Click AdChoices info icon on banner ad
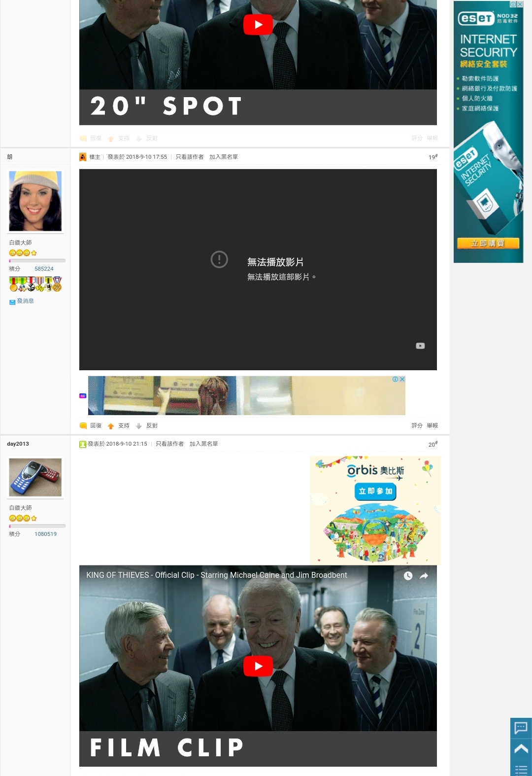 tap(395, 379)
